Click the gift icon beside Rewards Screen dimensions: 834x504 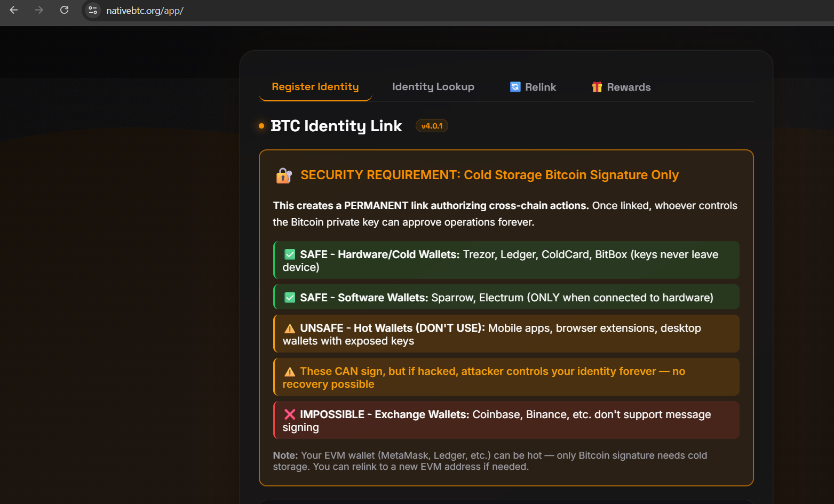point(597,87)
